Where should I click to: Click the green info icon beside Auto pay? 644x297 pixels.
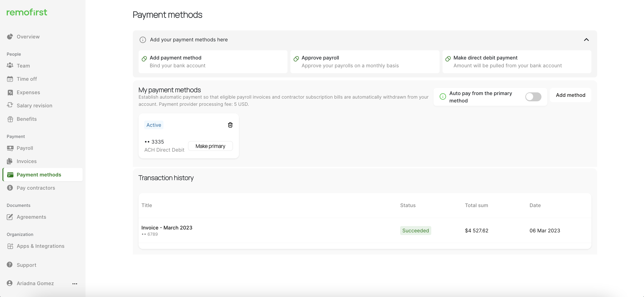point(442,97)
